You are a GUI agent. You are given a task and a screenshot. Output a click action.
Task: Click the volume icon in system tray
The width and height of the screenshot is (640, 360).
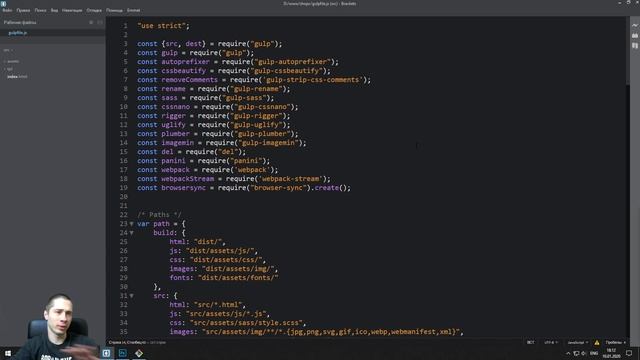[584, 353]
